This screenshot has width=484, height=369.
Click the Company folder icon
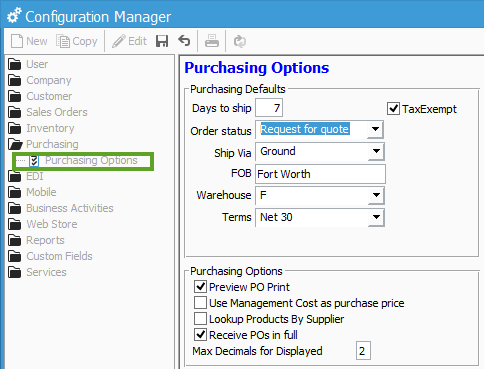coord(14,80)
